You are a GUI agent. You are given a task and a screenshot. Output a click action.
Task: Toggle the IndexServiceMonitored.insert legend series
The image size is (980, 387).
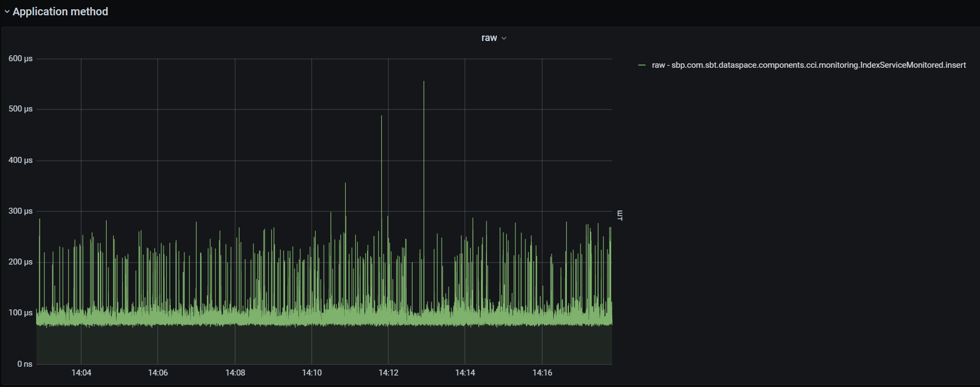808,65
